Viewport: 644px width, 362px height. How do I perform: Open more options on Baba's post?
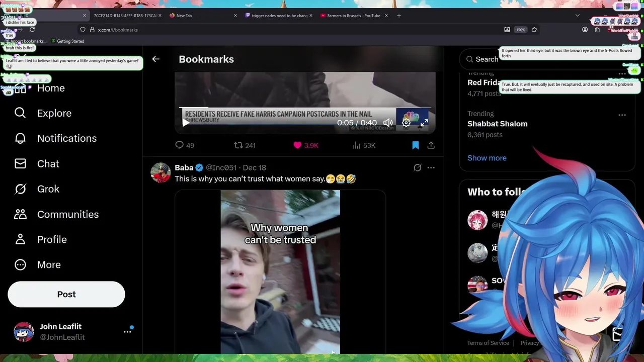[431, 168]
